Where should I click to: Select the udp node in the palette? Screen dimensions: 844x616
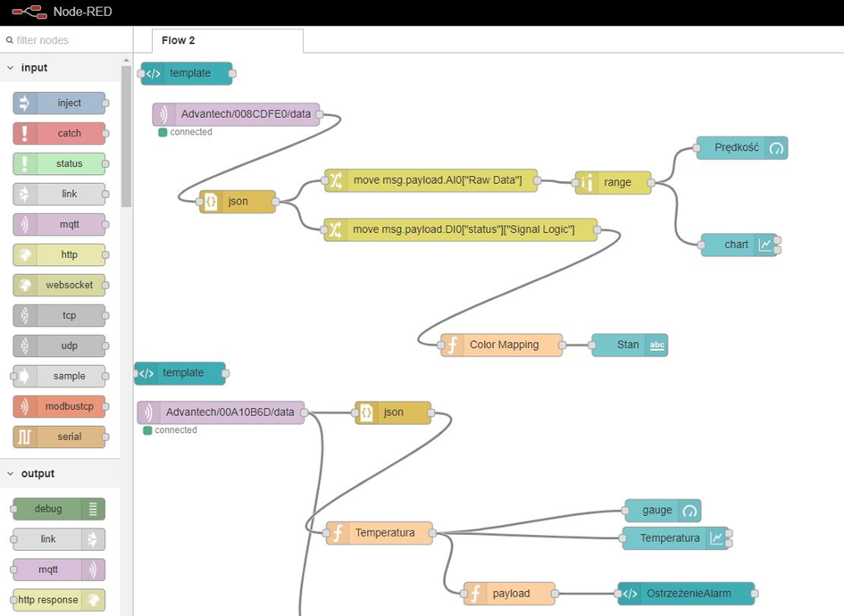[x=59, y=345]
